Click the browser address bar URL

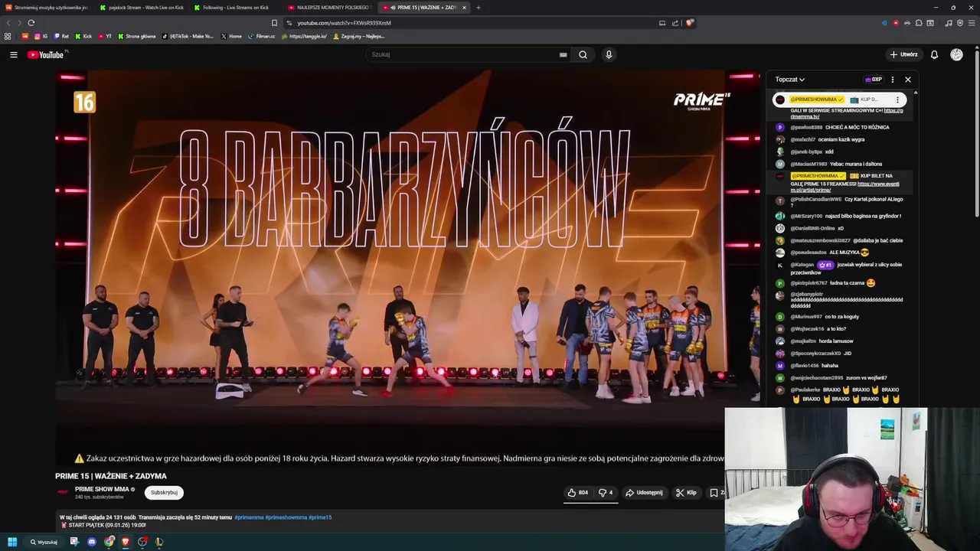coord(344,23)
